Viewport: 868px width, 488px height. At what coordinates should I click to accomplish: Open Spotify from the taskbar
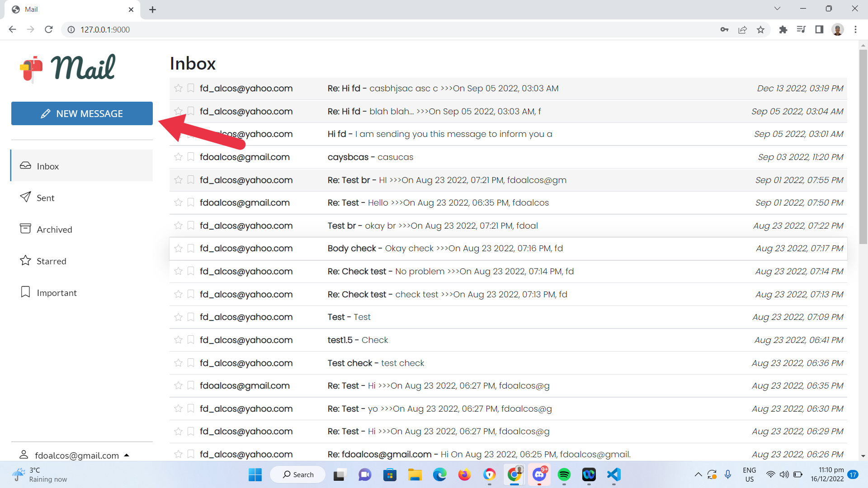(x=564, y=474)
